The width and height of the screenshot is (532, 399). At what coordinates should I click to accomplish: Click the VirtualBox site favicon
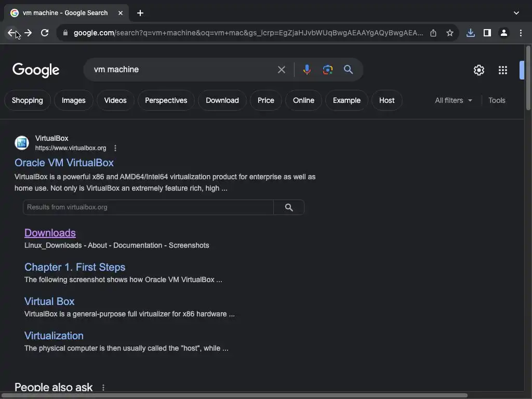coord(22,143)
